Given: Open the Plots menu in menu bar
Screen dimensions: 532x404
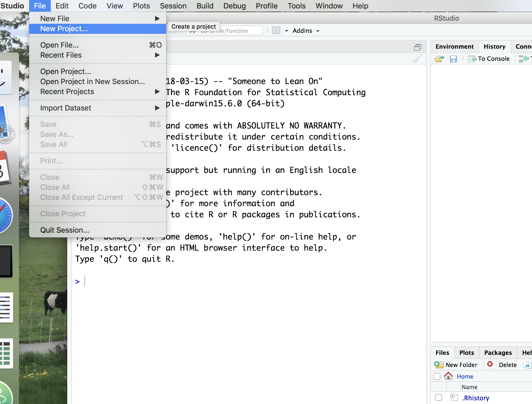Looking at the screenshot, I should tap(141, 6).
